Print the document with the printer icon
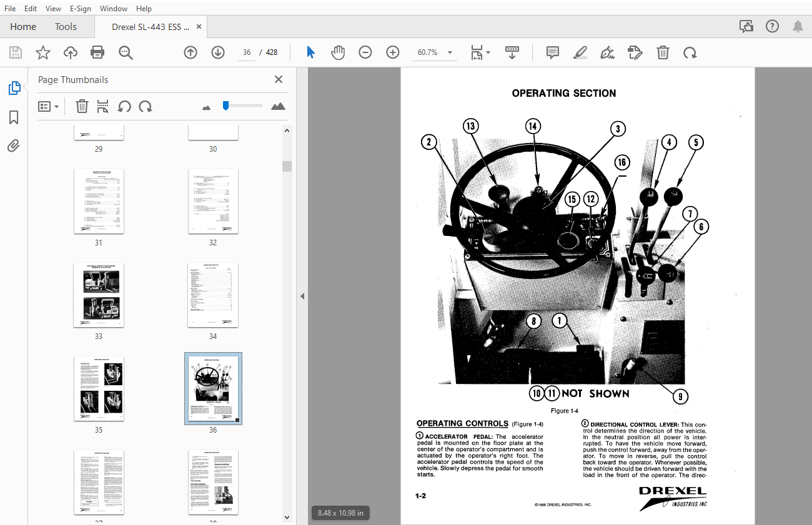Screen dimensions: 812x525 (97, 52)
